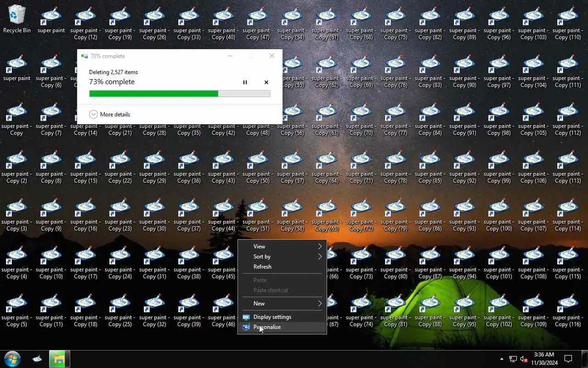Select the 'super paint - Copy (104)' shortcut
The width and height of the screenshot is (588, 368).
click(534, 71)
